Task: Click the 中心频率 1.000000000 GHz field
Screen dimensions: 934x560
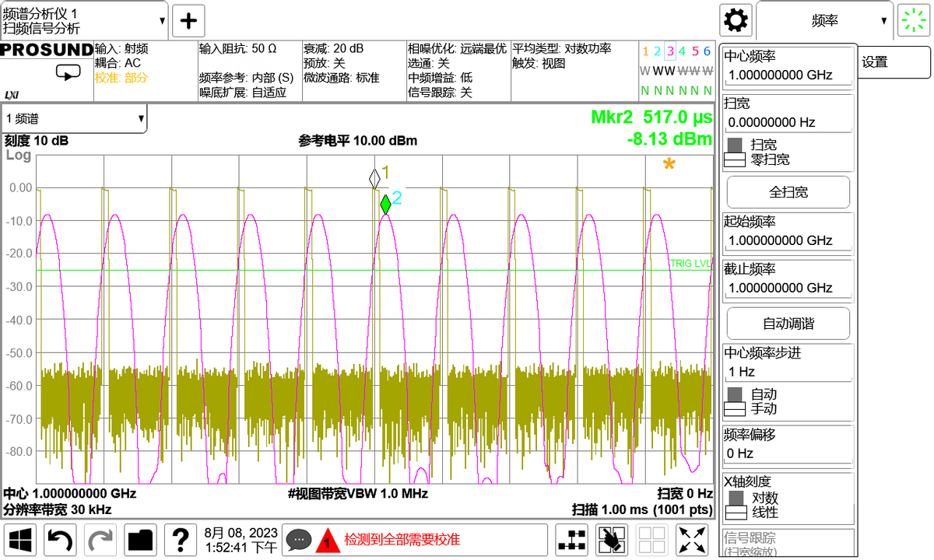Action: pos(788,75)
